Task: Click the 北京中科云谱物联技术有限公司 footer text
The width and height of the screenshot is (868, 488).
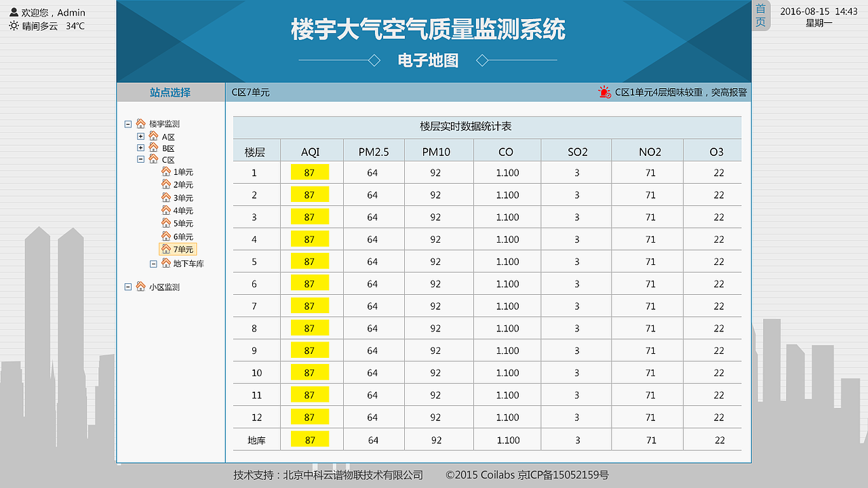Action: (353, 475)
